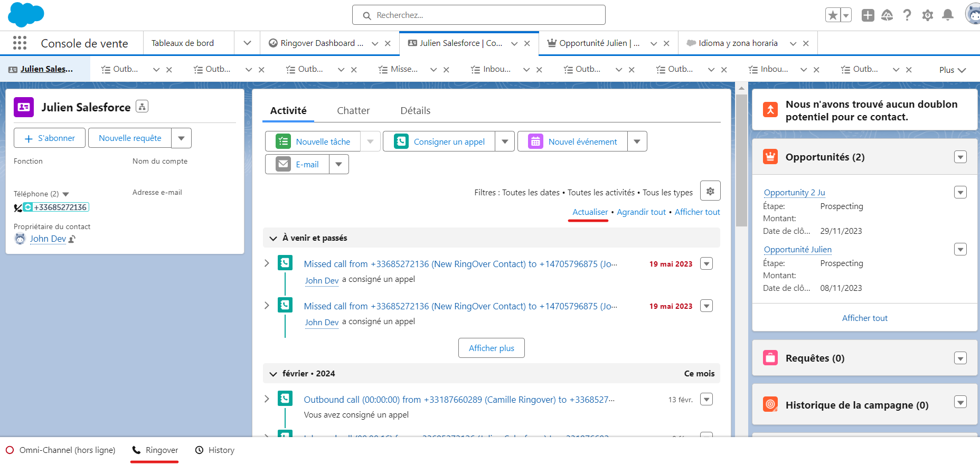The image size is (980, 464).
Task: Open the Opportunité Julien opportunity link
Action: click(797, 250)
